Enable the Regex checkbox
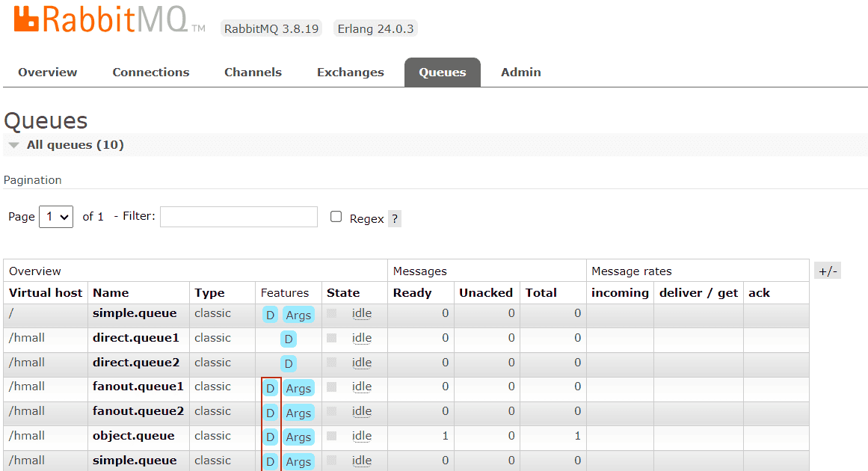868x471 pixels. pos(336,217)
